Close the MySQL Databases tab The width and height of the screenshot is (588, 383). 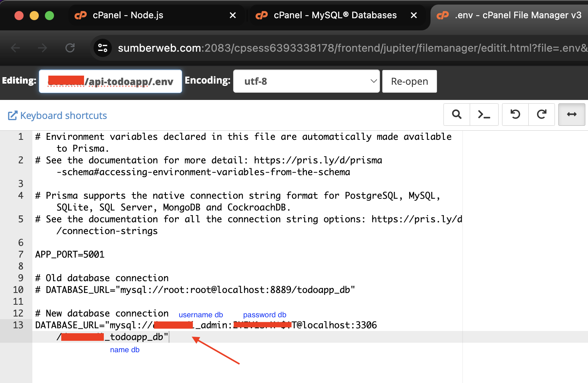tap(414, 15)
